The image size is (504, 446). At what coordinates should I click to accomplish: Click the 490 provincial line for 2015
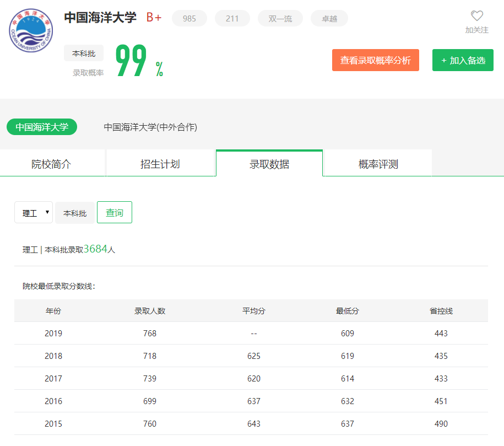point(441,423)
